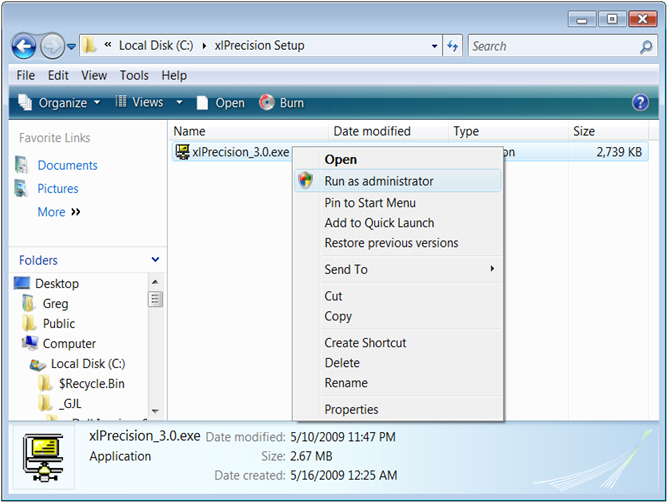Choose Rename from the context menu

point(398,382)
